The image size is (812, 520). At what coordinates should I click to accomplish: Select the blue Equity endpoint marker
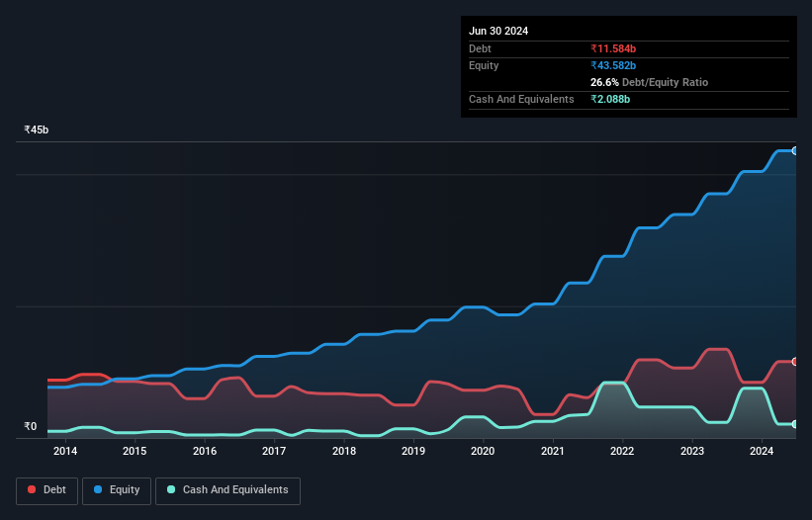click(795, 151)
